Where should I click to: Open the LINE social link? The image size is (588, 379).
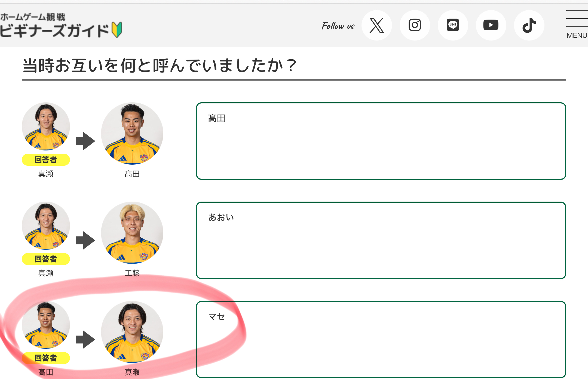pyautogui.click(x=453, y=25)
